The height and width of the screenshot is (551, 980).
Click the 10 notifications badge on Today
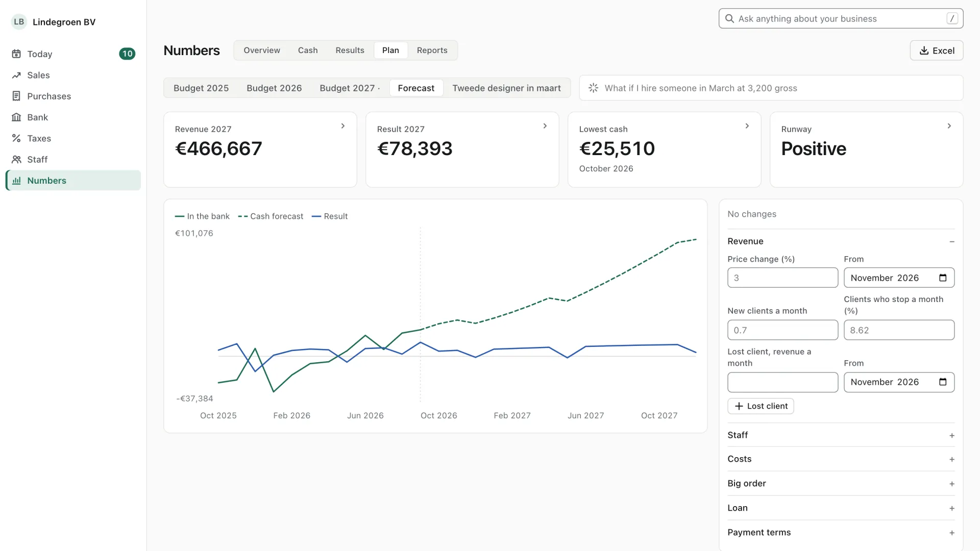[127, 54]
